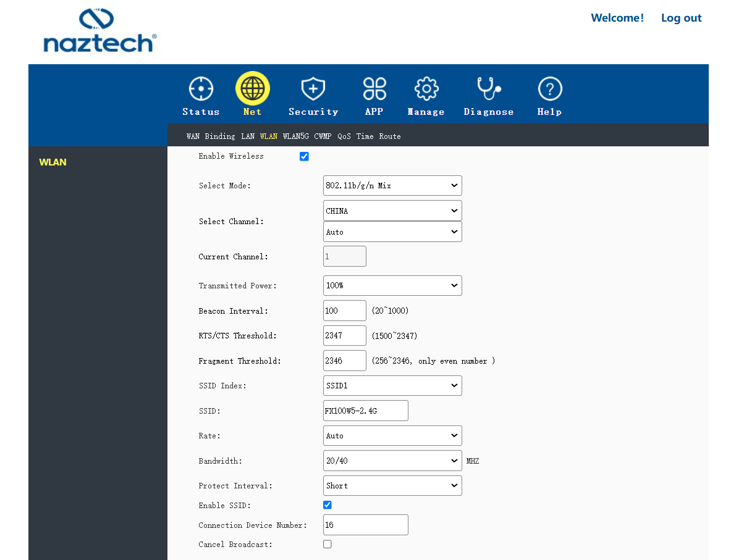Open the channel Auto dropdown

point(392,232)
